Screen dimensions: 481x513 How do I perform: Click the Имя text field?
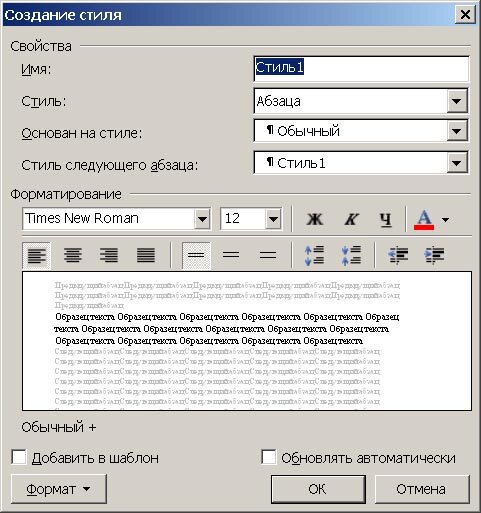361,69
